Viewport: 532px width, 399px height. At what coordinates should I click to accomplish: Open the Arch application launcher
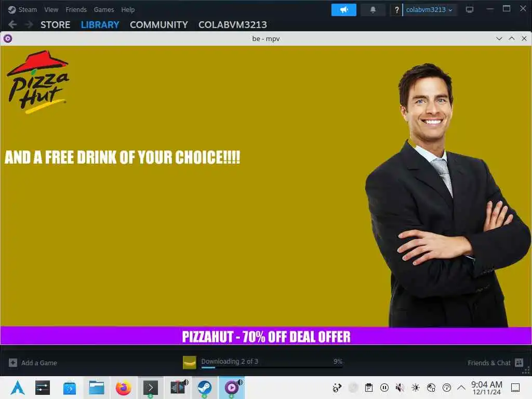point(17,388)
